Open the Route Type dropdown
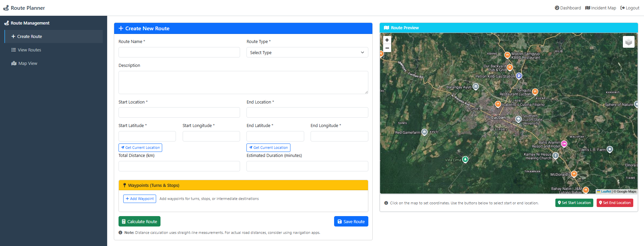 pyautogui.click(x=307, y=52)
